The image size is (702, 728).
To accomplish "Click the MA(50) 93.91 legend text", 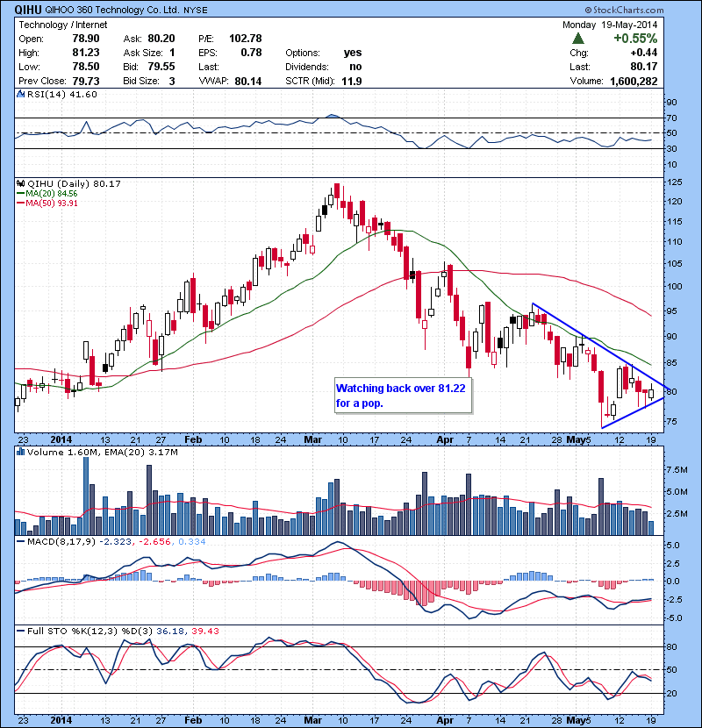I will (x=52, y=203).
